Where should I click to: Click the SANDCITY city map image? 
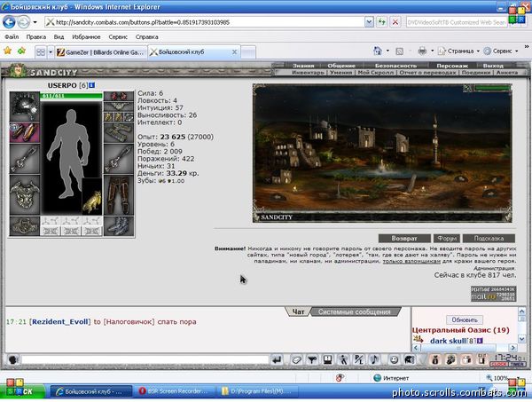pyautogui.click(x=382, y=154)
